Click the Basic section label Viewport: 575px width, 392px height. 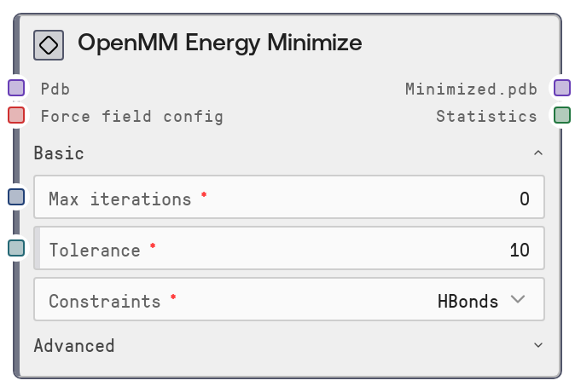tap(59, 153)
